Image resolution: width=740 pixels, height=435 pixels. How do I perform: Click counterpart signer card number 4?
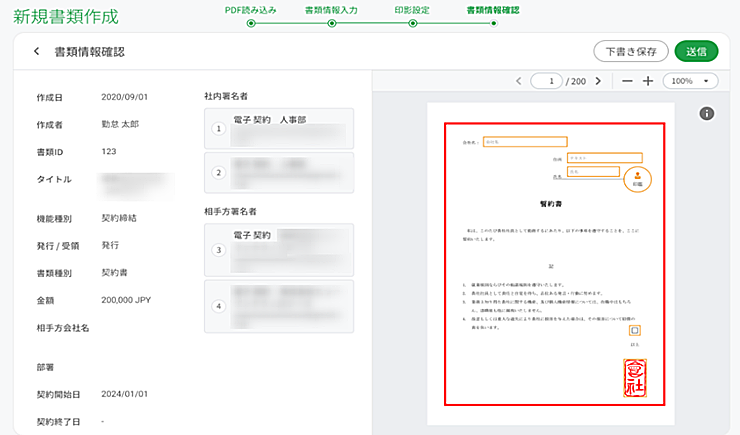pyautogui.click(x=279, y=306)
